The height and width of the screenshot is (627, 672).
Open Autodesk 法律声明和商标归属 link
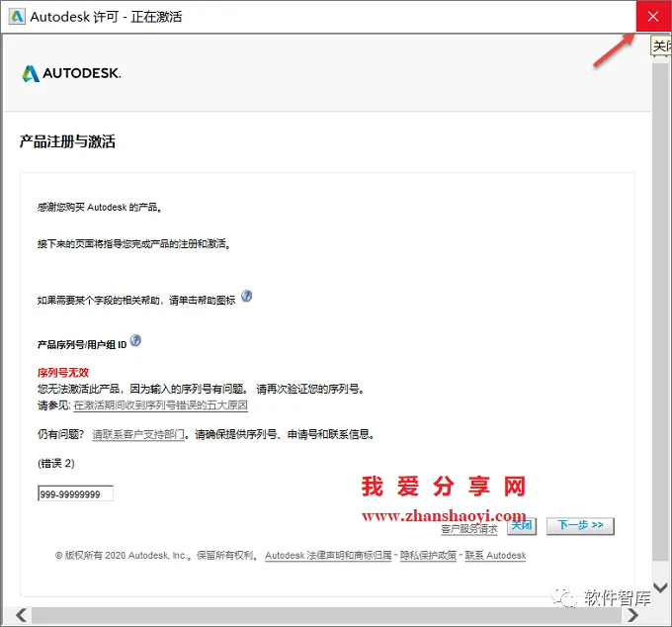[328, 556]
